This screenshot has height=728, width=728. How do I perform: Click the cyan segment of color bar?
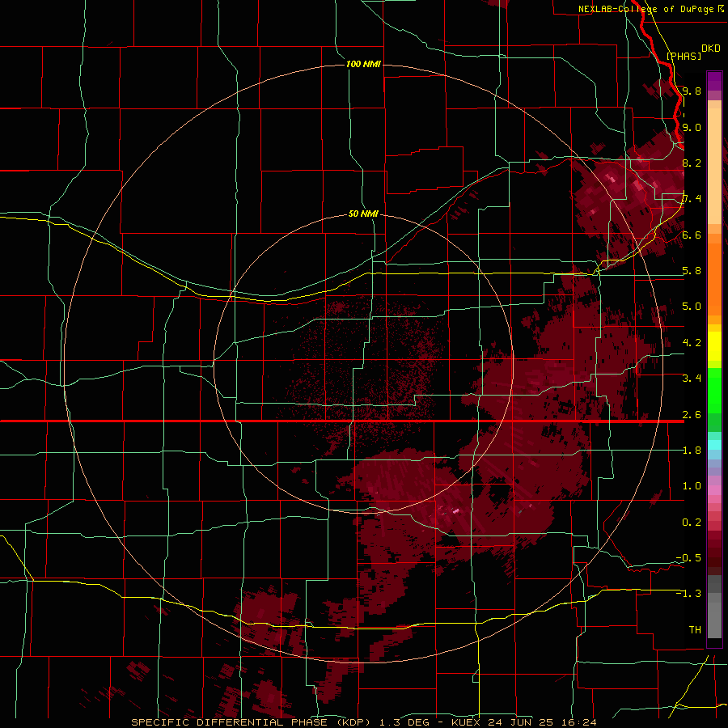pyautogui.click(x=714, y=444)
